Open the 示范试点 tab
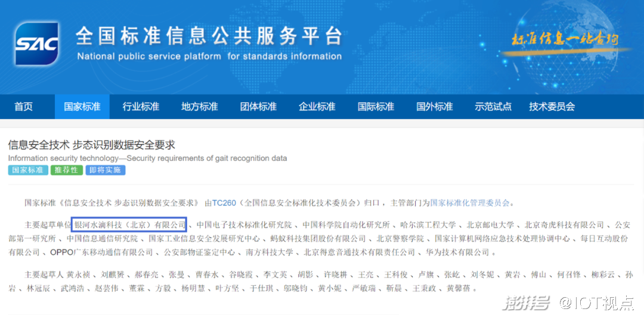This screenshot has height=315, width=644. pos(493,107)
